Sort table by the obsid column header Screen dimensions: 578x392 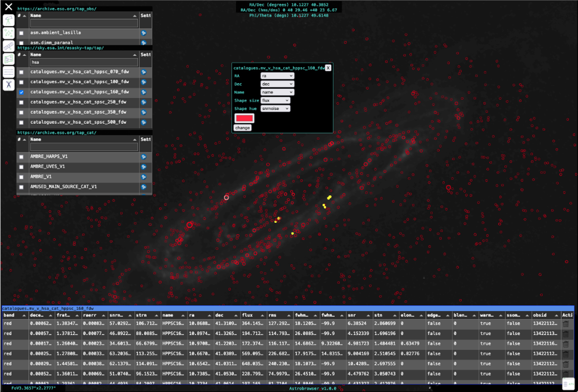(x=539, y=315)
